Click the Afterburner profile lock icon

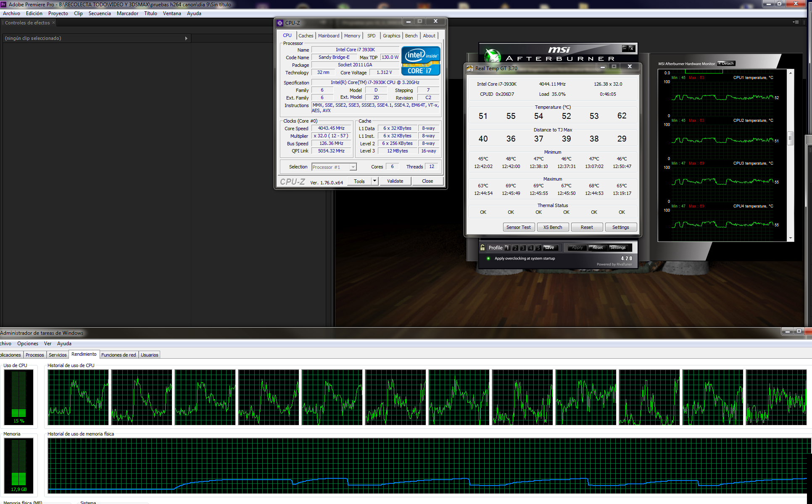[482, 248]
